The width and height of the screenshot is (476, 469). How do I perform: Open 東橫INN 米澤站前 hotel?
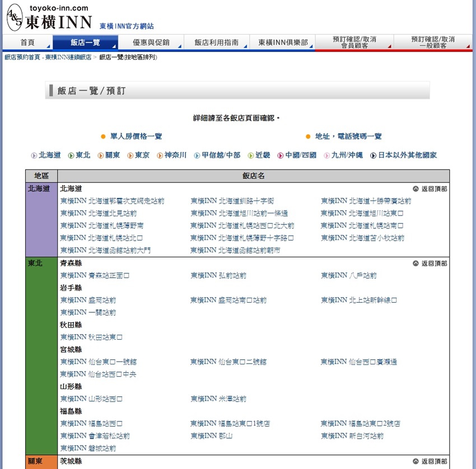point(218,398)
